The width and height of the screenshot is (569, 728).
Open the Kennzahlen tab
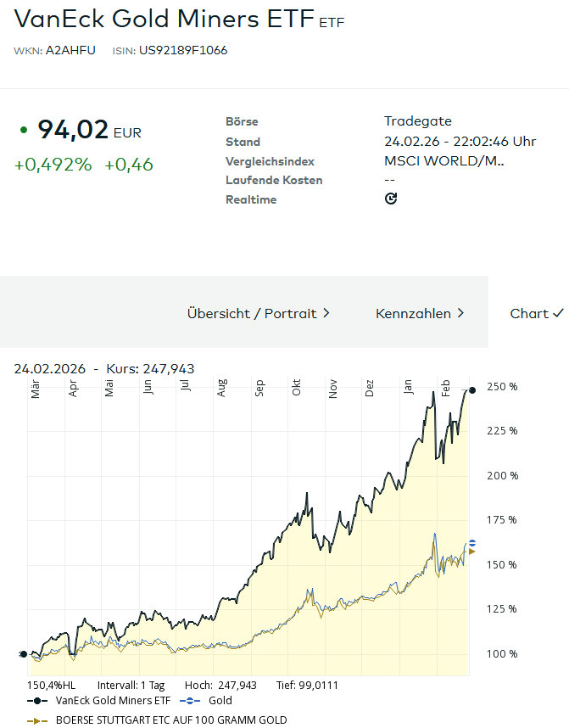tap(420, 313)
